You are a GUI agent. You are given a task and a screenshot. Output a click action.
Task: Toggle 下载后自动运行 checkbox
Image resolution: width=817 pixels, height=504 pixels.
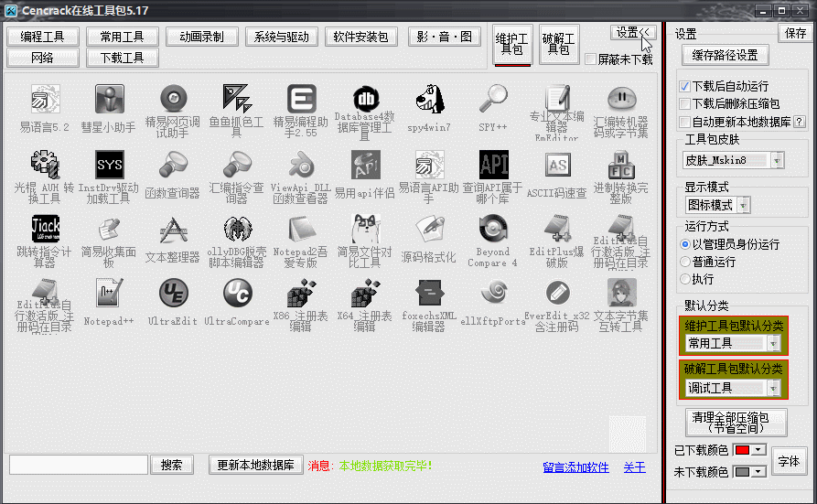[x=684, y=86]
